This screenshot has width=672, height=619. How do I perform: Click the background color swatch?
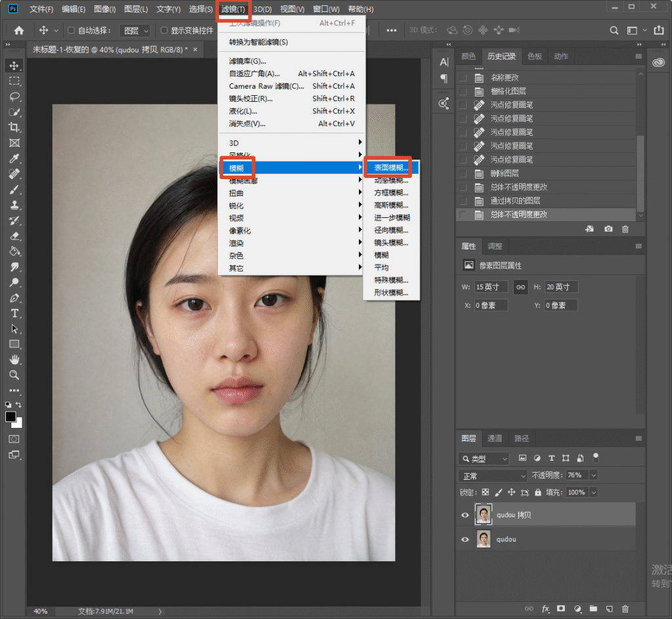coord(18,425)
